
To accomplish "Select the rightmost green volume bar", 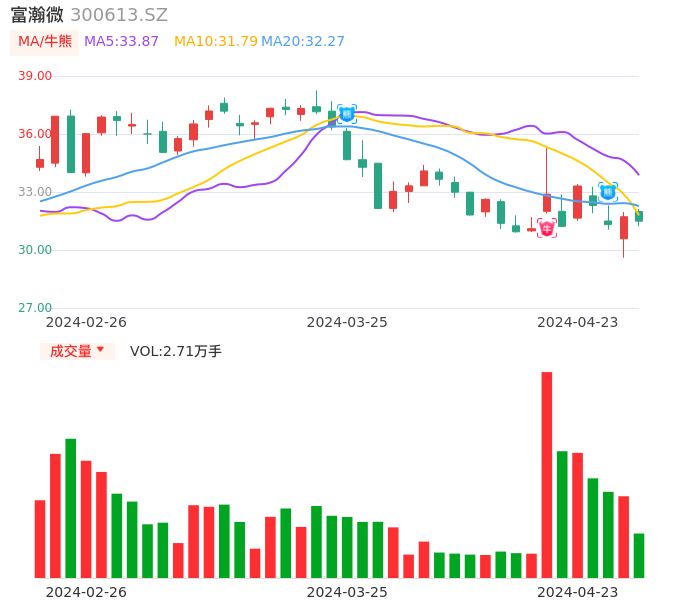I will pyautogui.click(x=639, y=555).
